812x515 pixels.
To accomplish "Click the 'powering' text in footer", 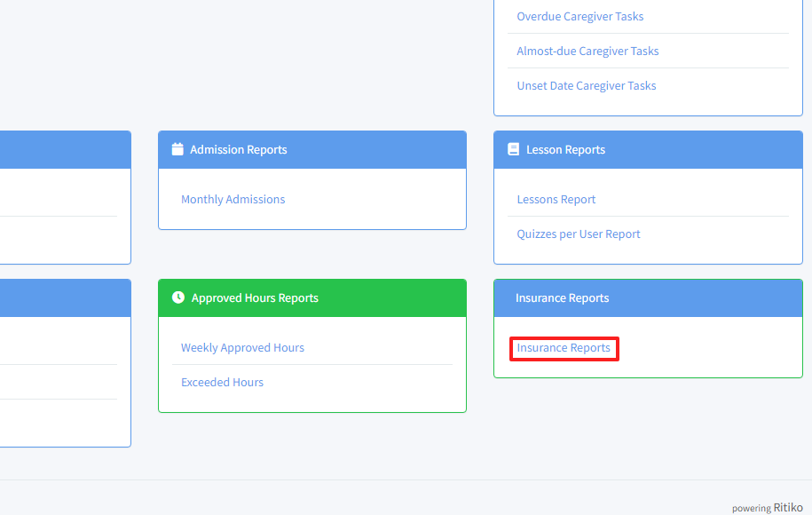I will (751, 508).
